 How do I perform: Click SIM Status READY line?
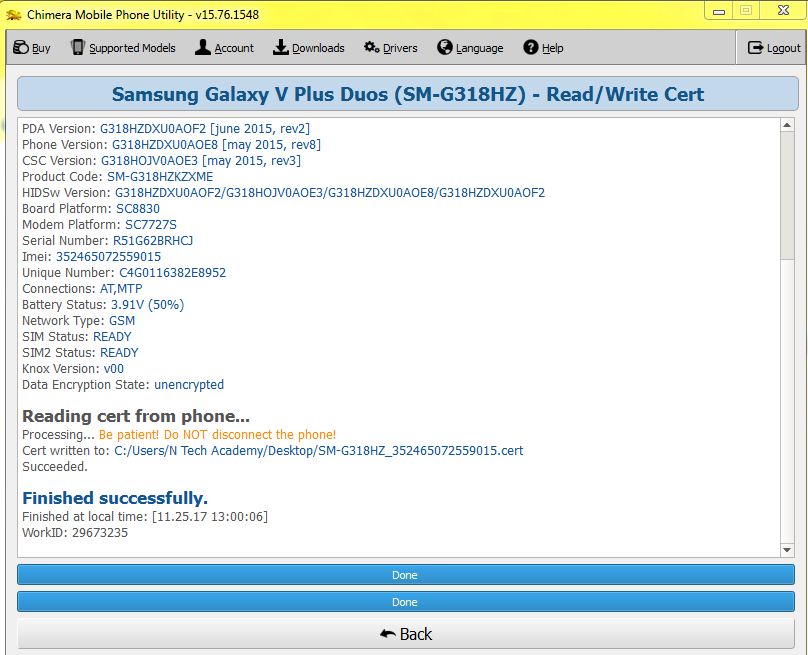point(76,337)
